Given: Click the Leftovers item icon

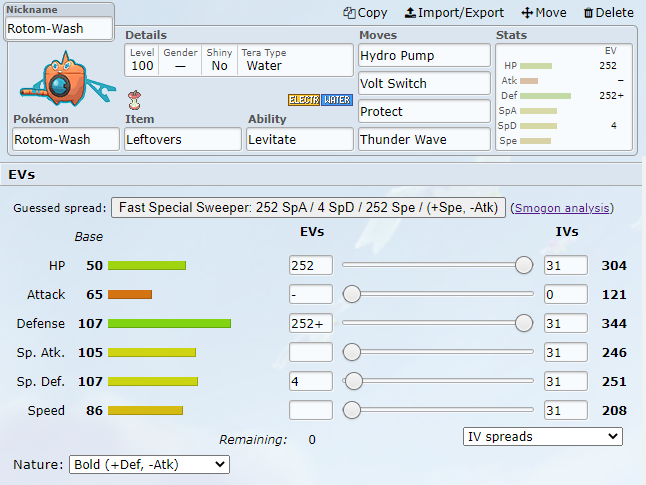Looking at the screenshot, I should point(135,100).
